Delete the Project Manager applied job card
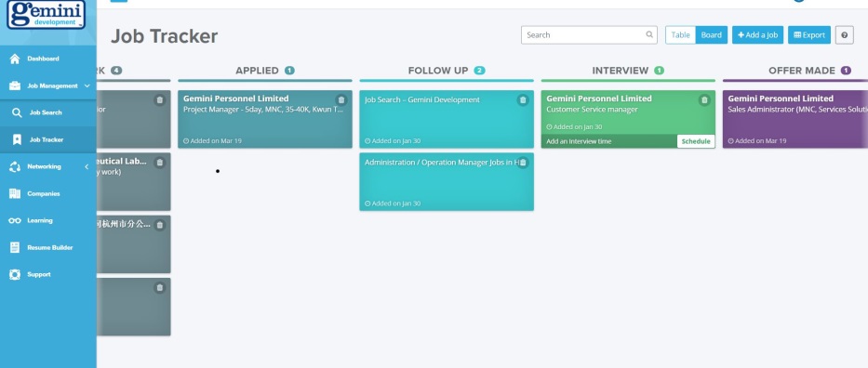 click(x=341, y=100)
